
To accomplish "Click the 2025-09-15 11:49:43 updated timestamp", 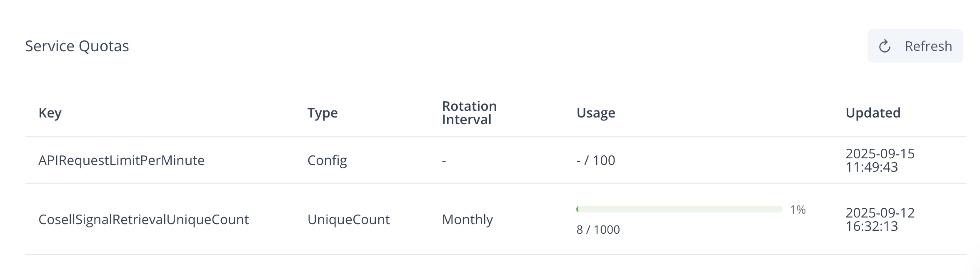I will click(880, 160).
